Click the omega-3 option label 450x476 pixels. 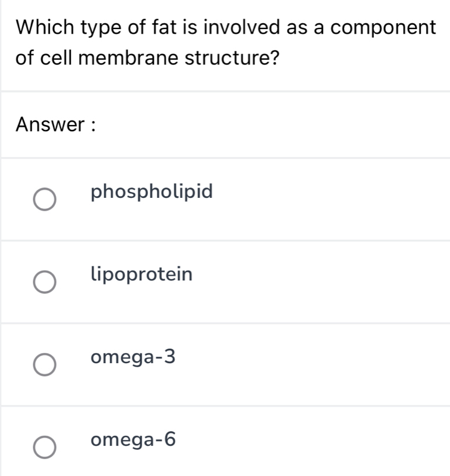point(134,357)
